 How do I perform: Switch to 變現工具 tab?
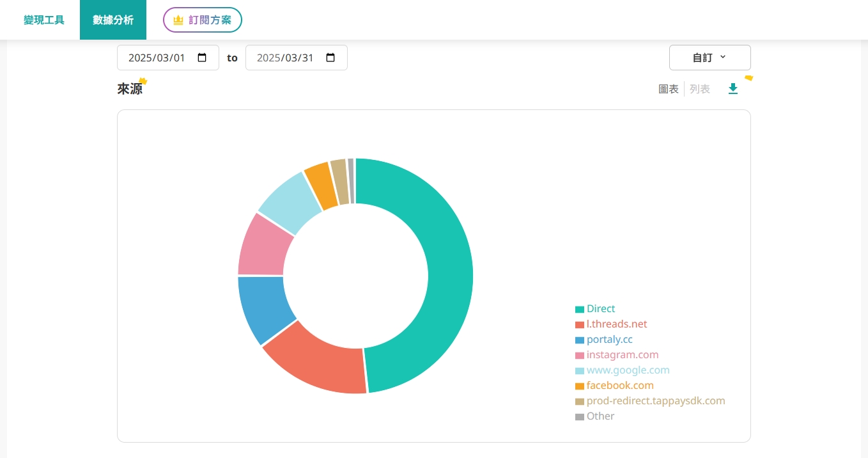pos(44,20)
